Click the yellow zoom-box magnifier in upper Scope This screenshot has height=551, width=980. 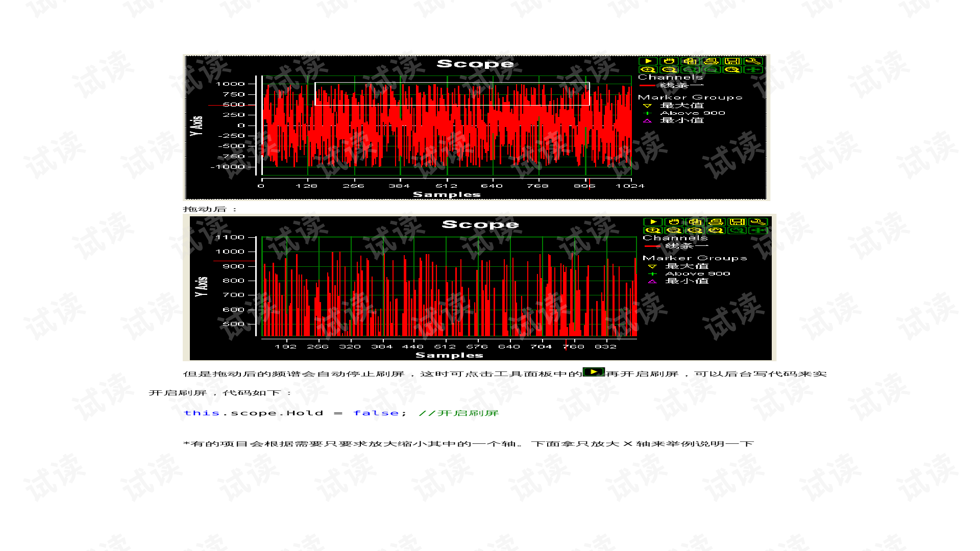tap(732, 70)
